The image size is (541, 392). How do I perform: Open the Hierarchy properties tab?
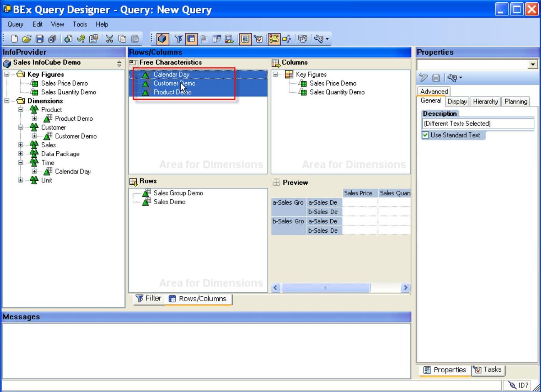(x=485, y=102)
